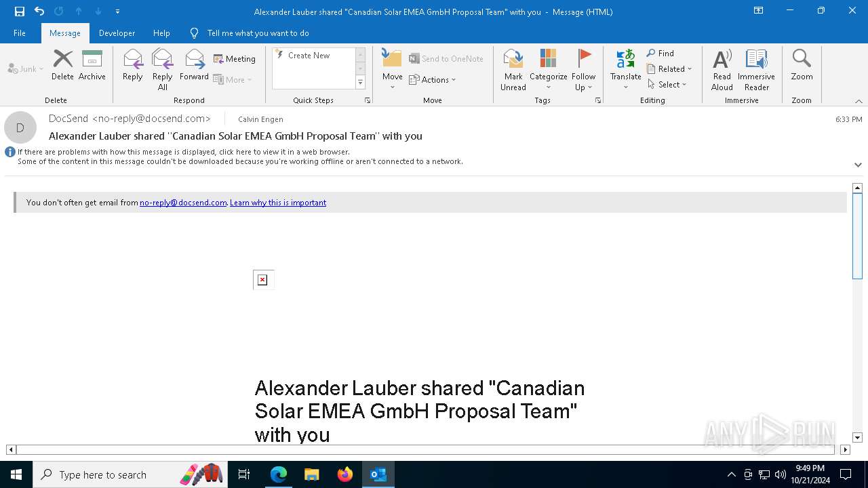Switch to the Developer tab

(117, 33)
